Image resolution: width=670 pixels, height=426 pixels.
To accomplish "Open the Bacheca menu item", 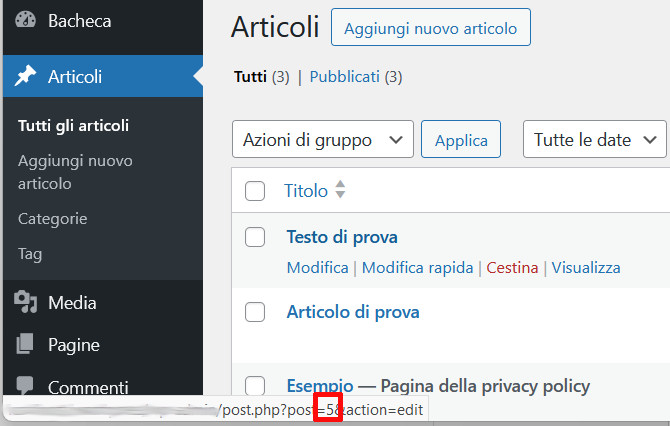I will (79, 21).
